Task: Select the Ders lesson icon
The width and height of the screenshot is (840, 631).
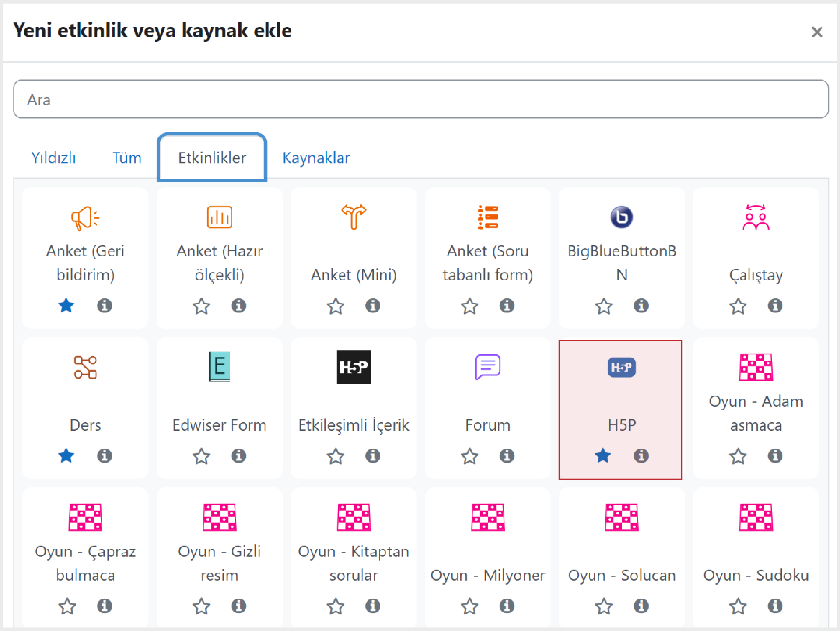Action: point(85,367)
